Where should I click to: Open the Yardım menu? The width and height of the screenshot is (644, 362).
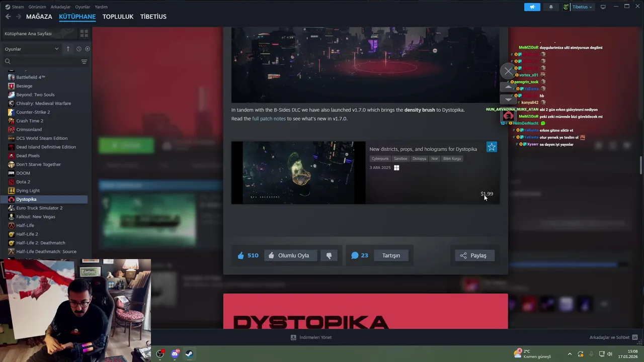101,7
